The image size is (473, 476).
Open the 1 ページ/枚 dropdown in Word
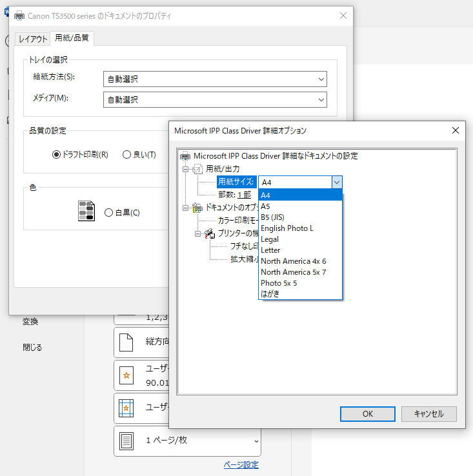[256, 441]
